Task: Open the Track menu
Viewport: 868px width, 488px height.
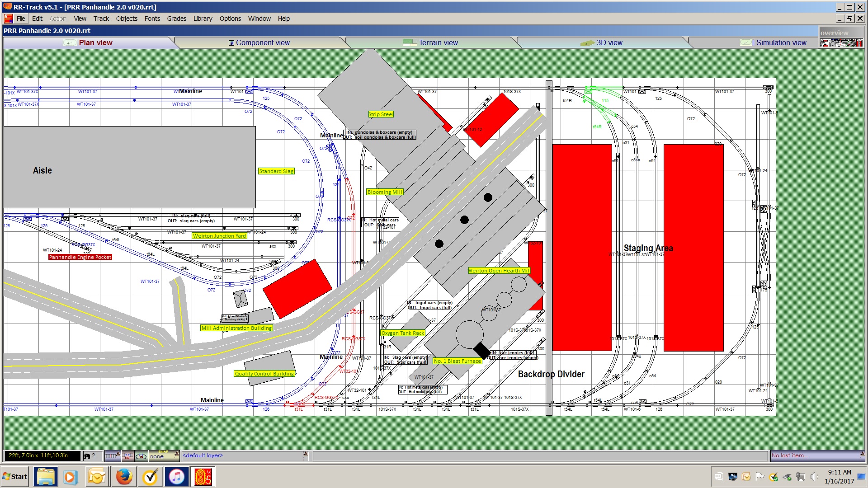Action: pyautogui.click(x=101, y=19)
